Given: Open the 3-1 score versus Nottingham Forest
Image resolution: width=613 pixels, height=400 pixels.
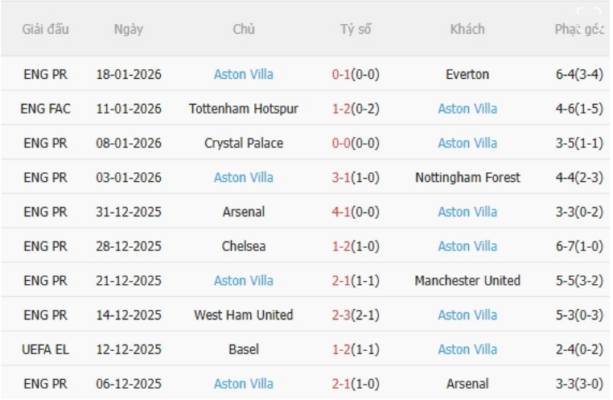Looking at the screenshot, I should 355,178.
